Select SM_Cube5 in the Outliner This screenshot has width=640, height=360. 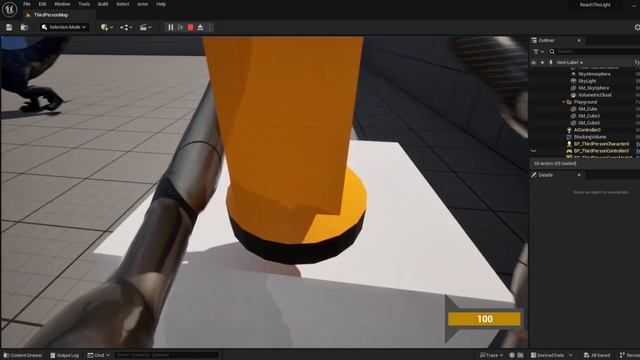(589, 123)
